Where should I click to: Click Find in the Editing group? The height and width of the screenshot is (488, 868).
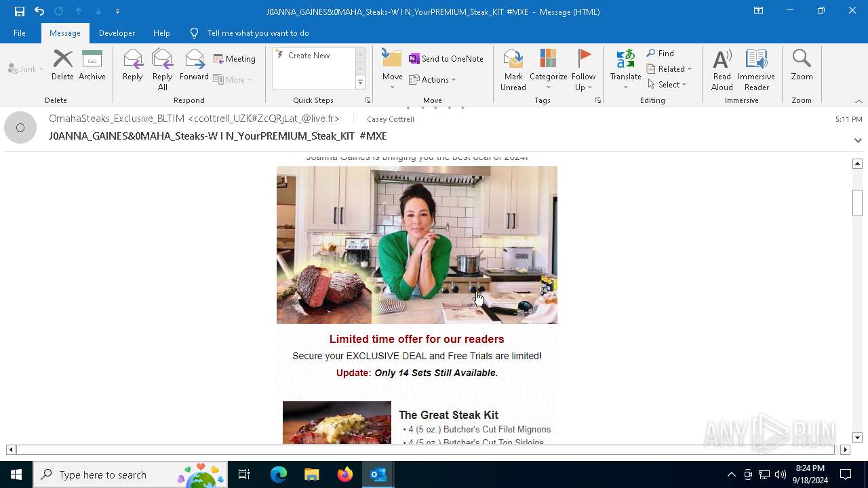660,54
